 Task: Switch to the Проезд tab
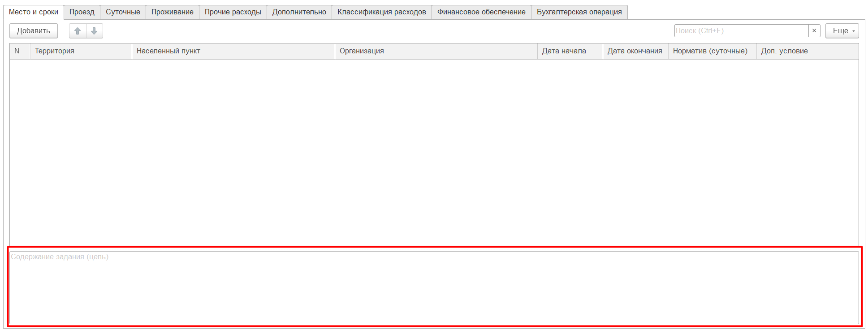click(82, 12)
